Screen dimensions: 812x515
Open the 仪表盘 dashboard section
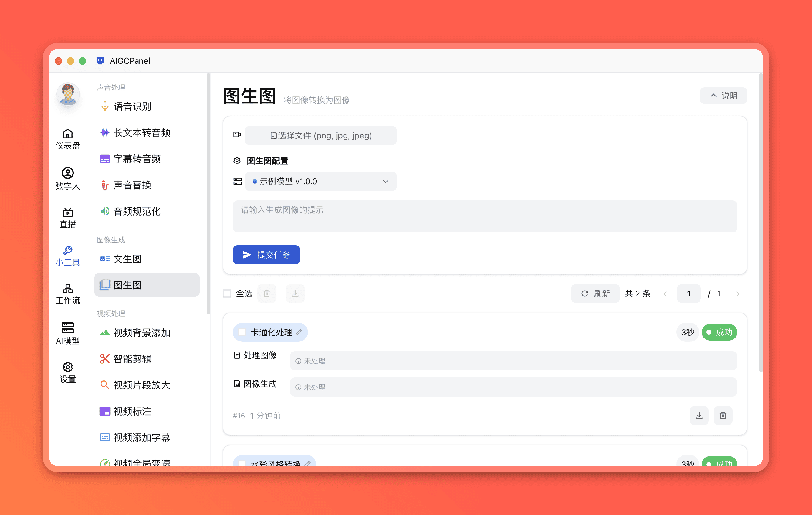(x=68, y=139)
